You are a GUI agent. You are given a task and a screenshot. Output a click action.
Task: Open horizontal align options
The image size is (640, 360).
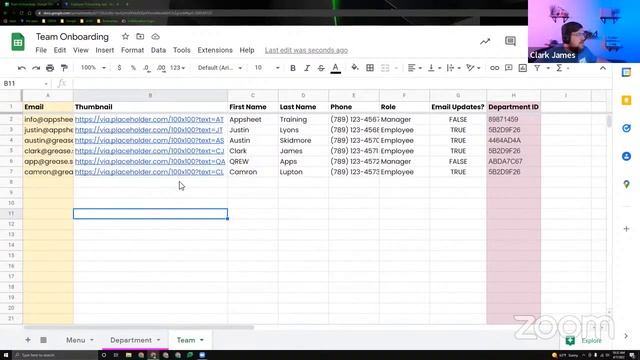pos(414,68)
